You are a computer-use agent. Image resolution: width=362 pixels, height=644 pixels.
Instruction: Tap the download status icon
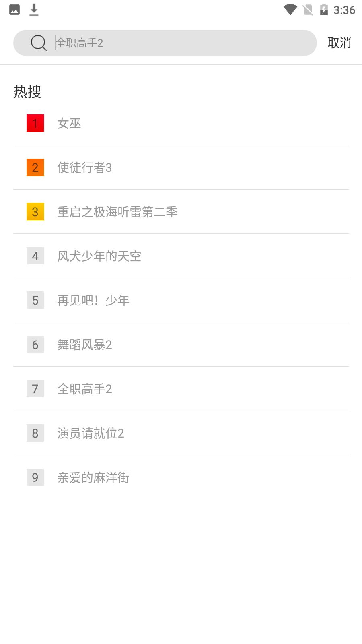(x=34, y=10)
